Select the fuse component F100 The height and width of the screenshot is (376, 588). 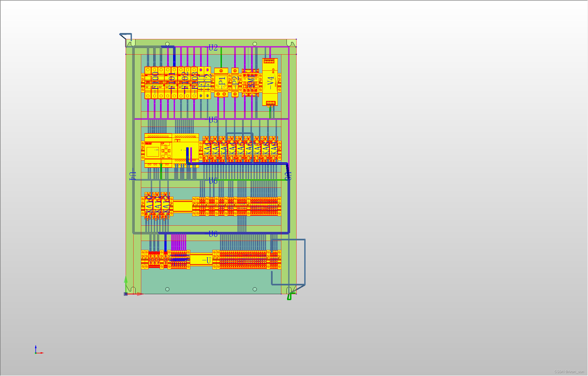point(155,80)
